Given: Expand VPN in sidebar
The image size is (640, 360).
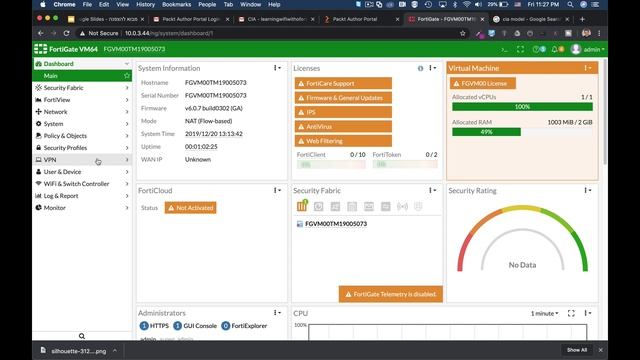Looking at the screenshot, I should pos(82,160).
